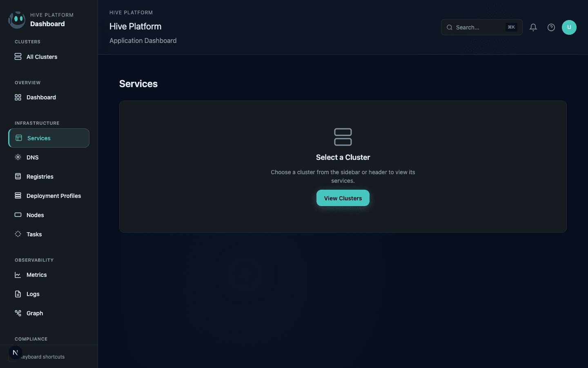Click the Hive Platform logo
The image size is (588, 368).
coord(16,19)
